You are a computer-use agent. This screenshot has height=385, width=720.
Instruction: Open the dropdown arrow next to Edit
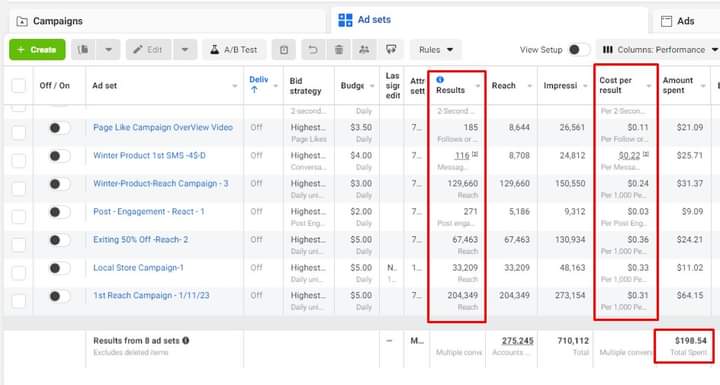[185, 50]
